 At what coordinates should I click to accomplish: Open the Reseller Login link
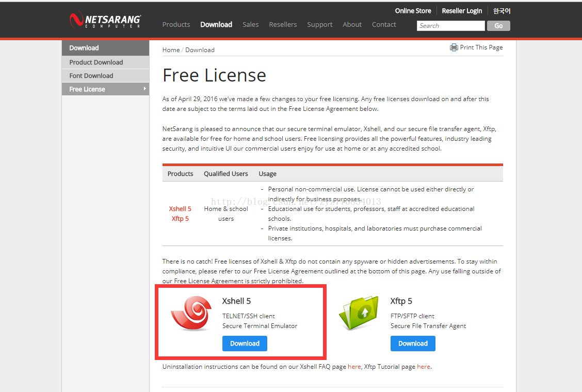coord(462,11)
